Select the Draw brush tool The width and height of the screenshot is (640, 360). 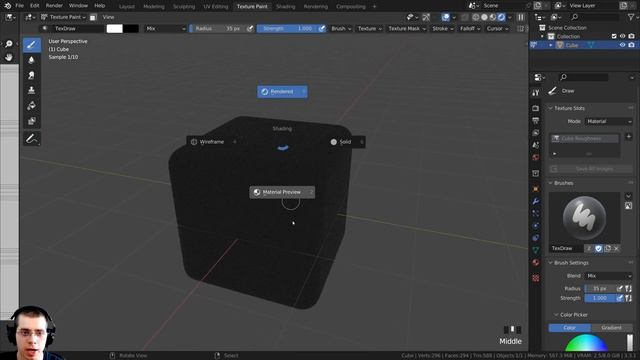(x=31, y=45)
